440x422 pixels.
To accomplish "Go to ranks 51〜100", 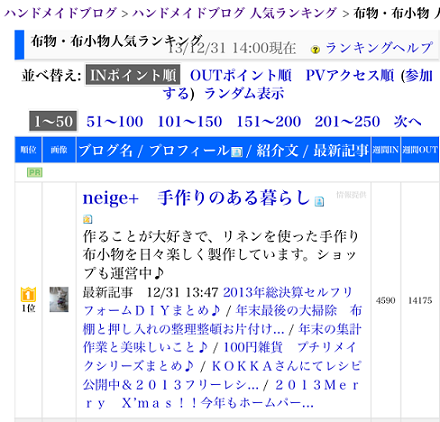I will point(115,122).
